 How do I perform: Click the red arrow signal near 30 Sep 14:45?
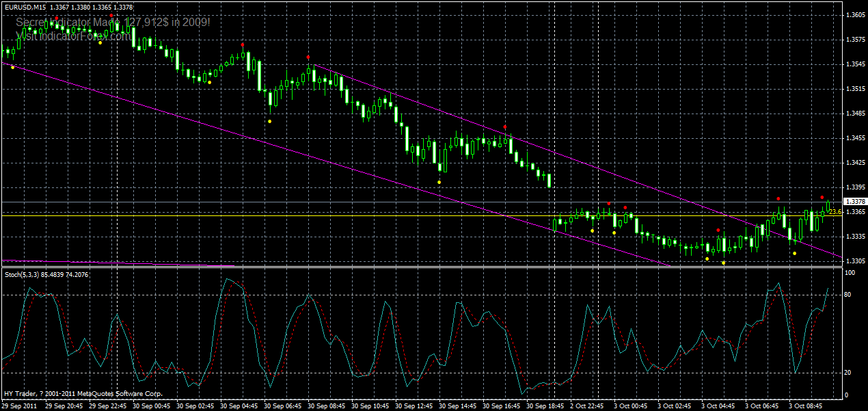point(505,127)
